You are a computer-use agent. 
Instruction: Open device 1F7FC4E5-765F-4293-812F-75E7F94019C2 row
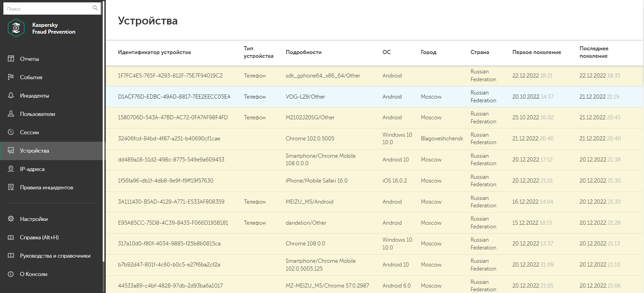pyautogui.click(x=170, y=75)
